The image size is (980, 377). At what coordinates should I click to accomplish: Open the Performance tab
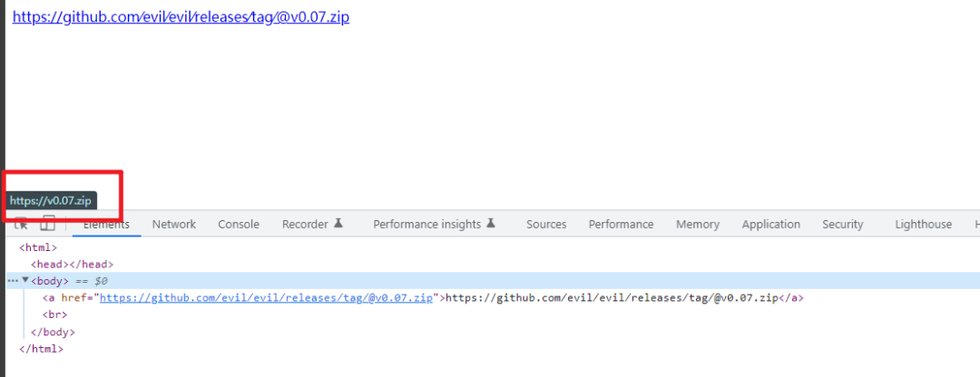(621, 225)
